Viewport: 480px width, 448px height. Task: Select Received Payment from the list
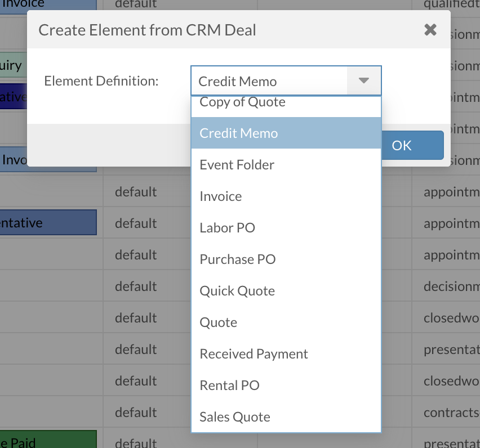[x=254, y=354]
